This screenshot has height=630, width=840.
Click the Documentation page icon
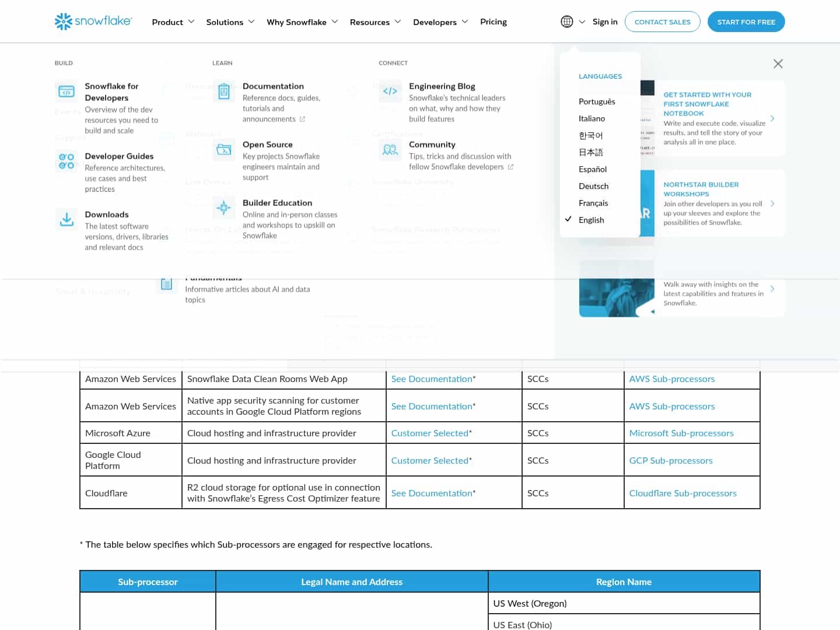coord(224,92)
